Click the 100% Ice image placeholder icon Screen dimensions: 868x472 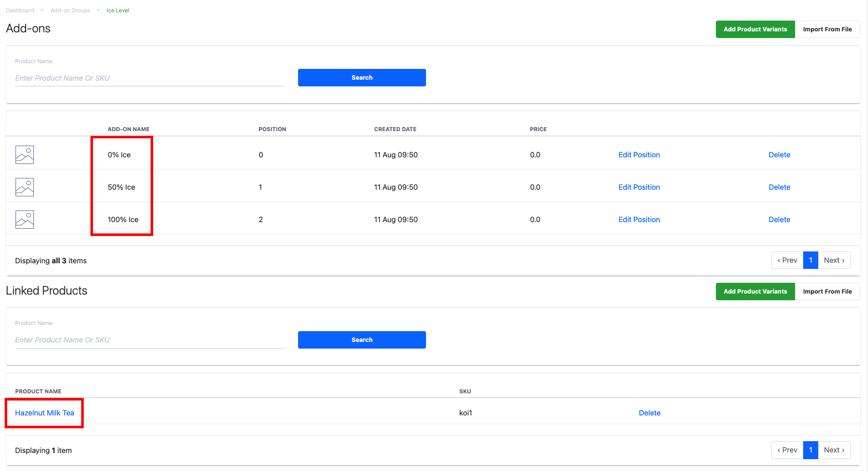coord(25,220)
